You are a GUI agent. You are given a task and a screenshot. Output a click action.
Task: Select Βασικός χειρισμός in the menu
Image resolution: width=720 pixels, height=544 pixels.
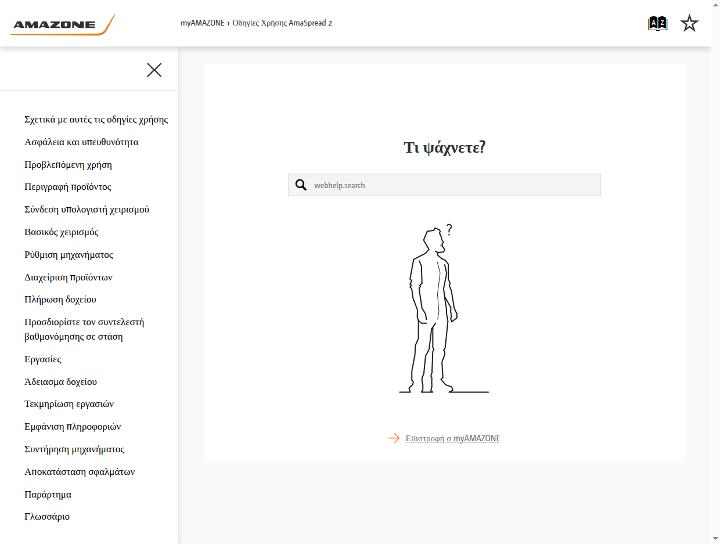click(61, 232)
